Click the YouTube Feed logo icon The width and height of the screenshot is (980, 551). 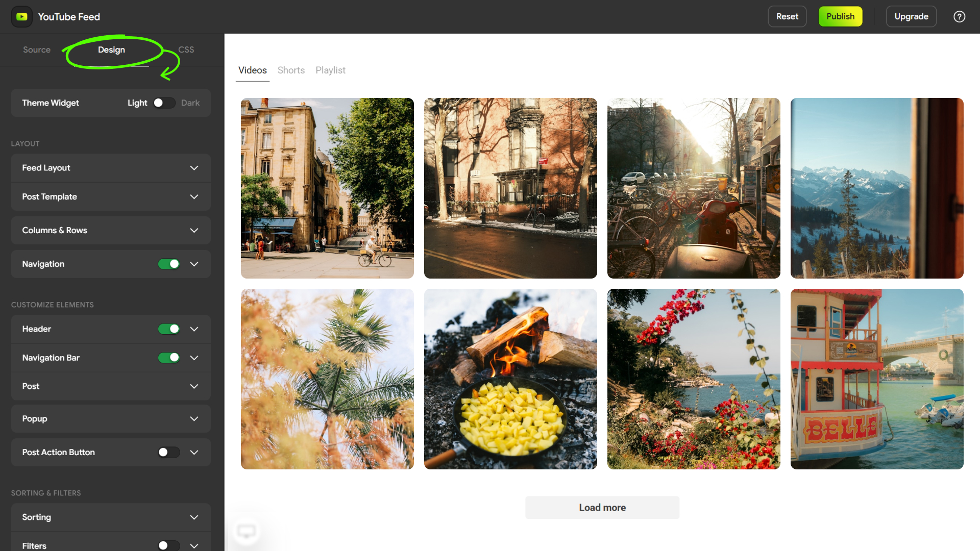coord(21,17)
